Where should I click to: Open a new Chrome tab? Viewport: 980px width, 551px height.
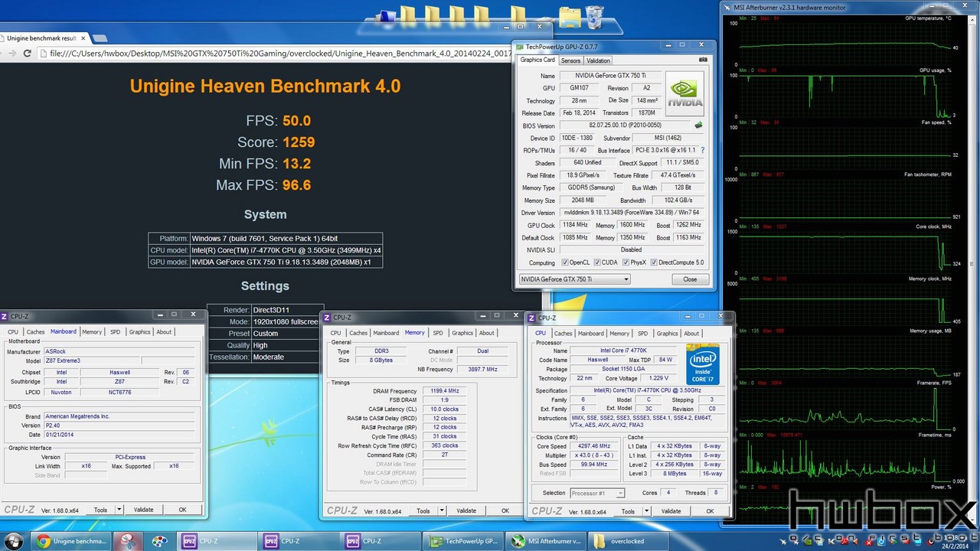[100, 37]
